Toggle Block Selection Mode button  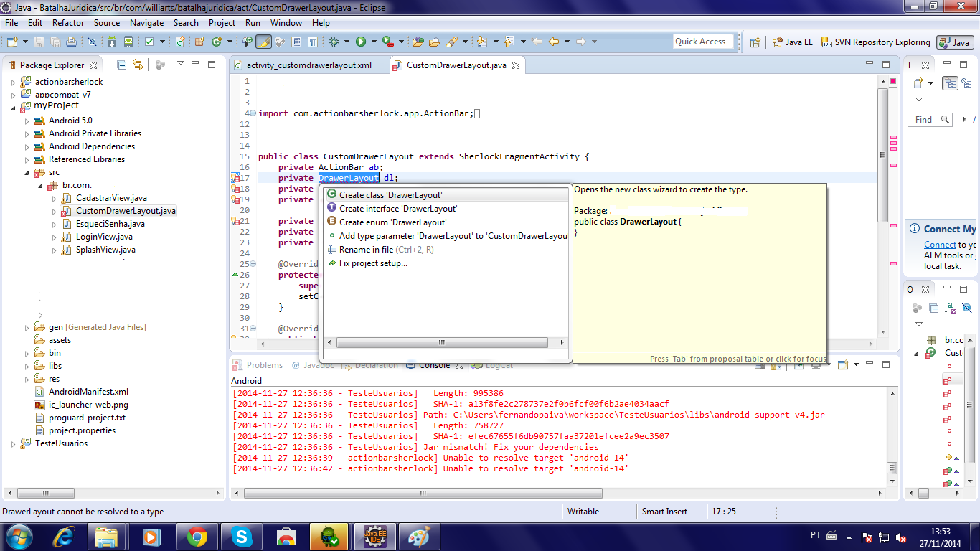pos(296,42)
